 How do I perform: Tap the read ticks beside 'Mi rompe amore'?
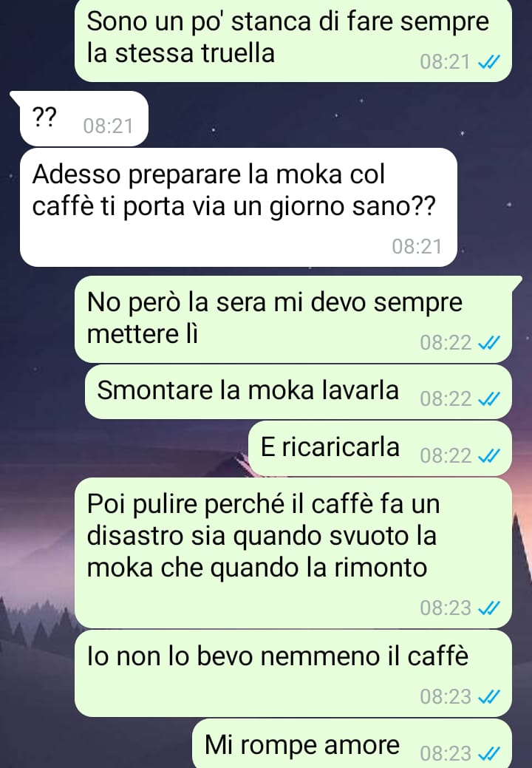tap(488, 752)
